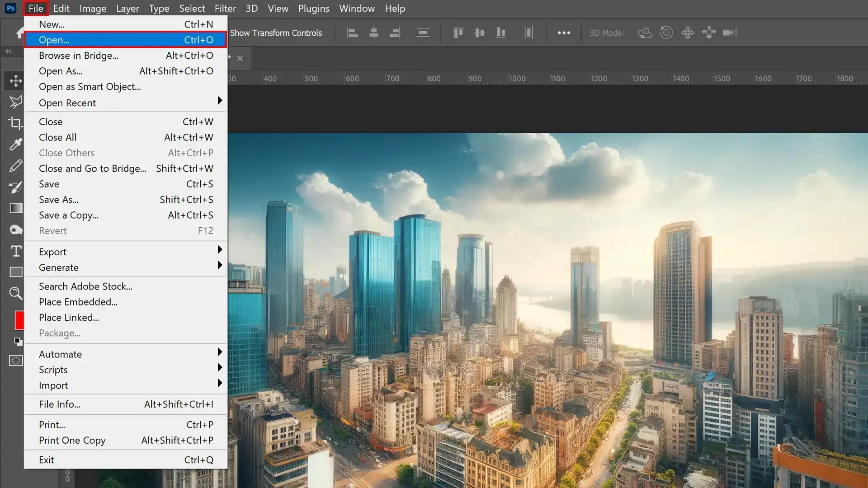Expand the Import submenu
The height and width of the screenshot is (488, 868).
[x=126, y=385]
